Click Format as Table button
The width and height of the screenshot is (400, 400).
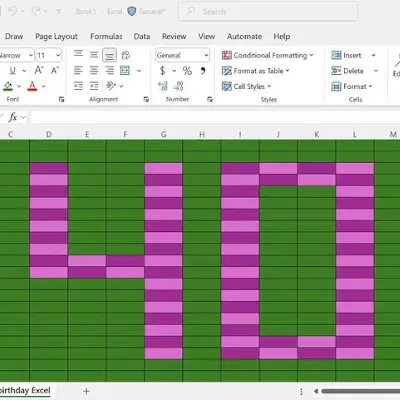(x=255, y=71)
